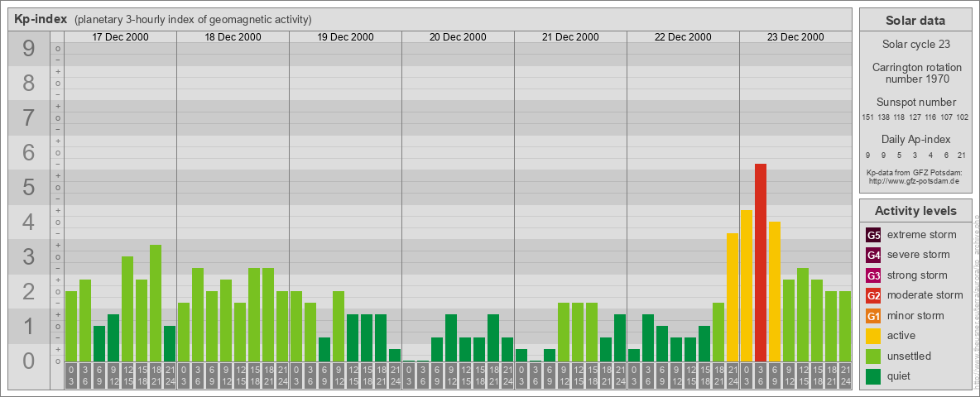Screen dimensions: 980x397
Task: Click the '19 Dec 2000' date header
Action: (x=346, y=37)
